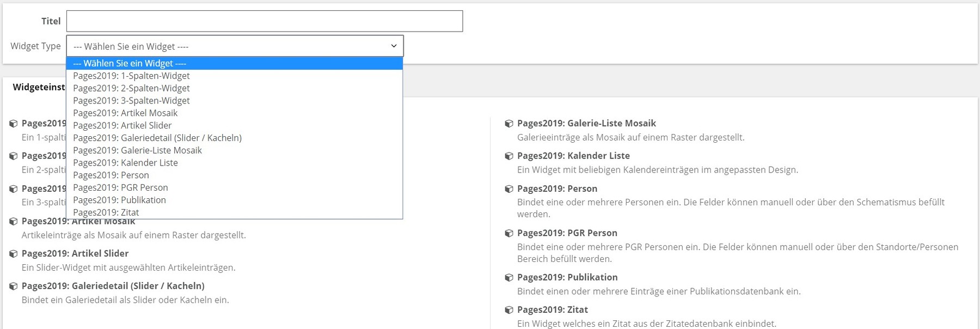Image resolution: width=980 pixels, height=329 pixels.
Task: Choose Kalender Liste dropdown option
Action: click(125, 163)
